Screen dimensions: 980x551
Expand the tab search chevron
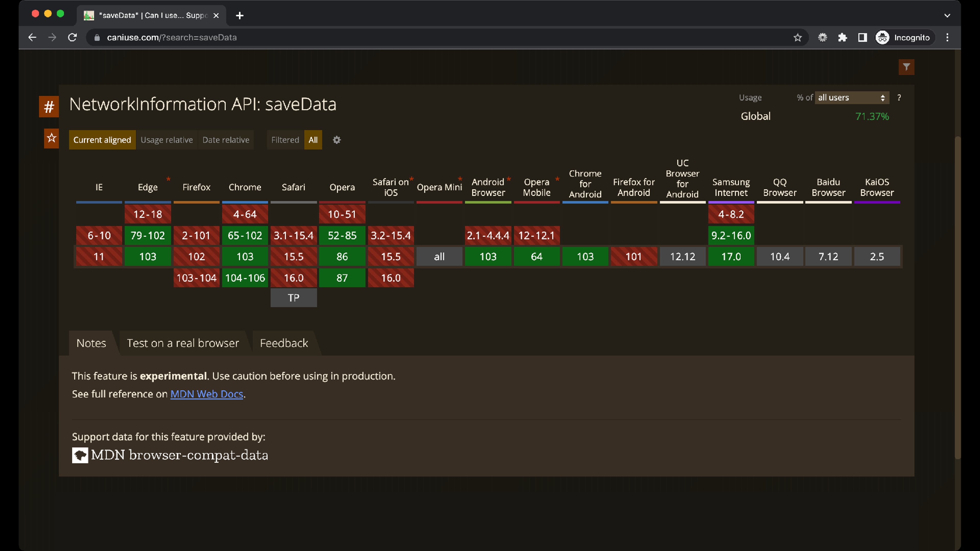pos(947,16)
